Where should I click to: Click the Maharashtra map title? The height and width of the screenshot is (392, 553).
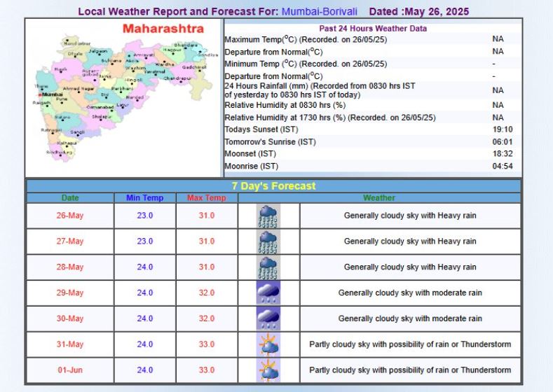coord(163,29)
